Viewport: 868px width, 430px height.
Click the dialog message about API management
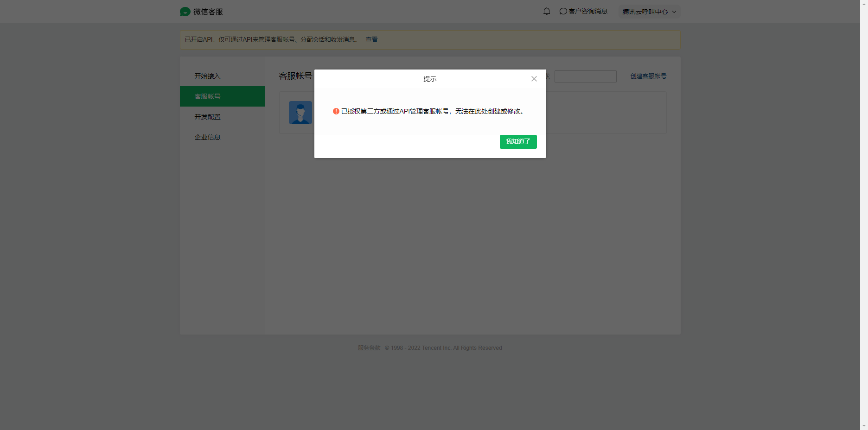(x=433, y=111)
